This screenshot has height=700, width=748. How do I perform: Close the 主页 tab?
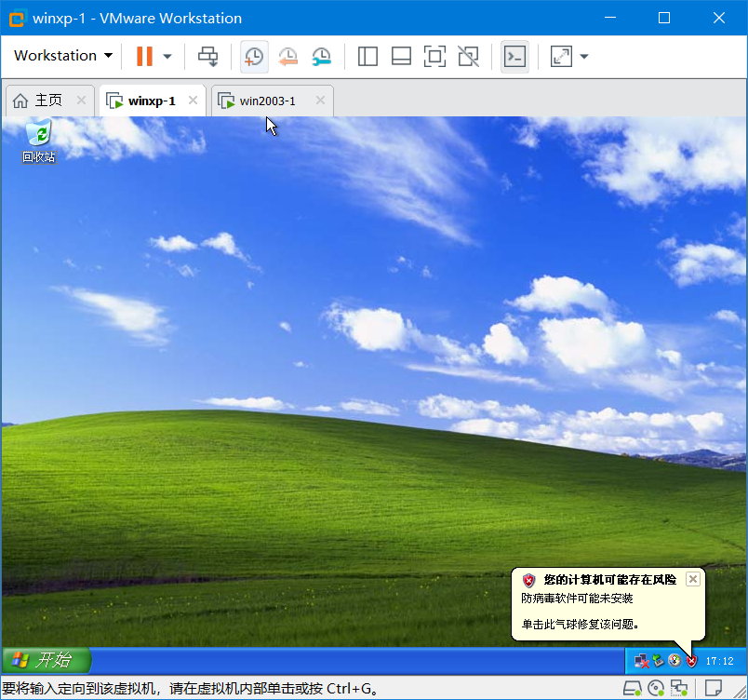coord(82,101)
